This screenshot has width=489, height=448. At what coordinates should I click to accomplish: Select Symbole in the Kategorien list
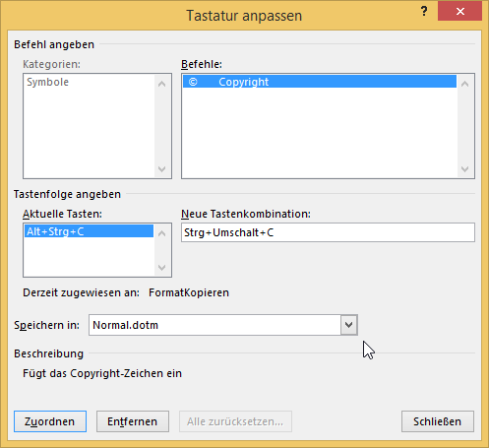(x=48, y=82)
